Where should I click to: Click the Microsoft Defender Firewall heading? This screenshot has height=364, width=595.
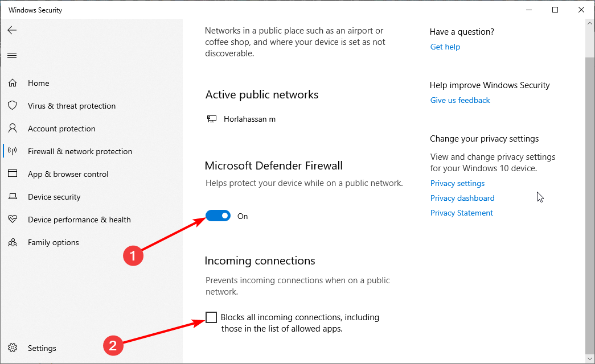click(274, 166)
